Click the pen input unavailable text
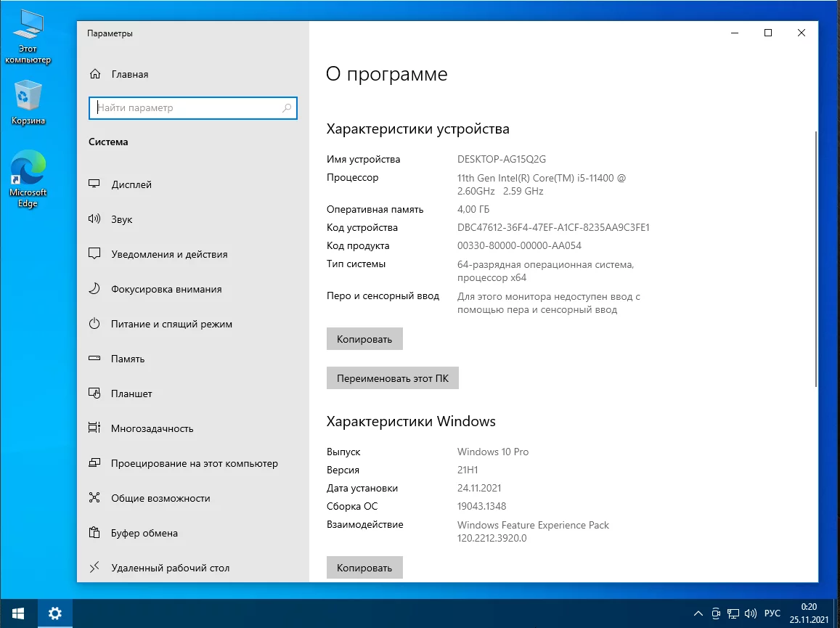840x628 pixels. (549, 303)
